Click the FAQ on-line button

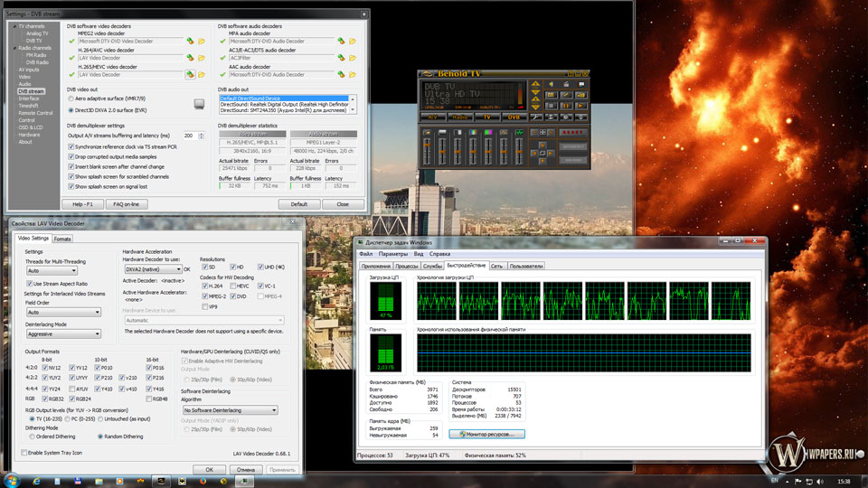point(127,204)
